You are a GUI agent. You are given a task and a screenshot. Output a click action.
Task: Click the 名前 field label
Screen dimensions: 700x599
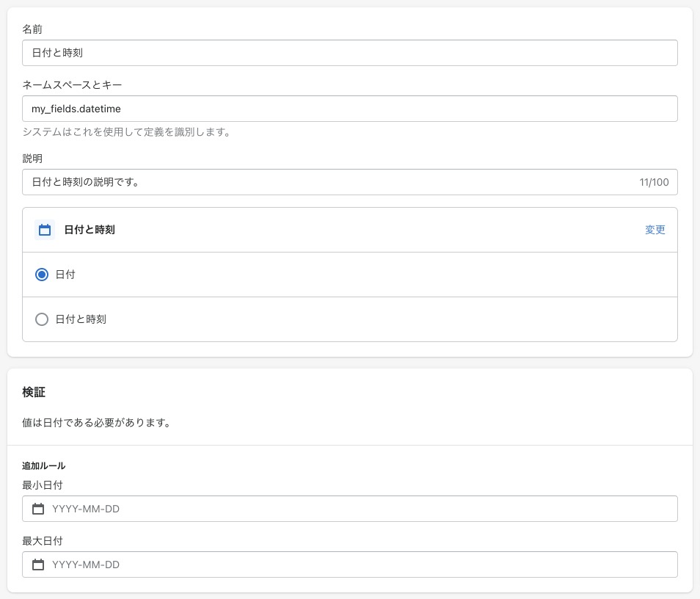(32, 29)
